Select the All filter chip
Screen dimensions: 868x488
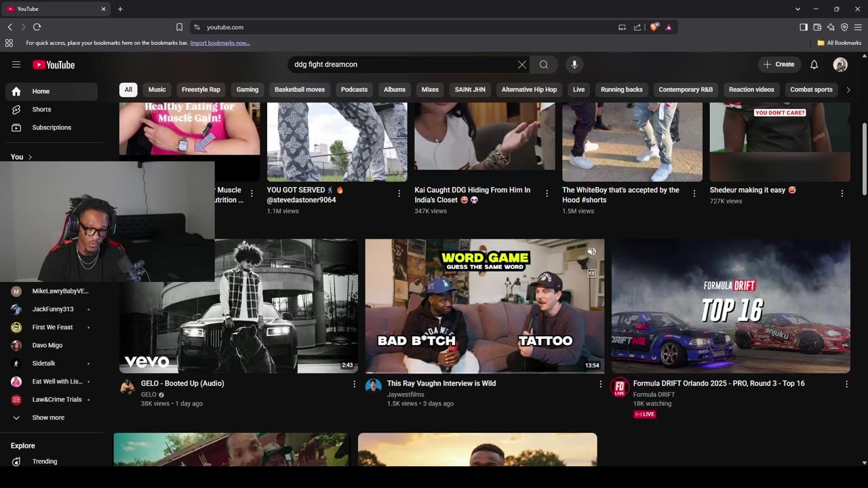[128, 89]
